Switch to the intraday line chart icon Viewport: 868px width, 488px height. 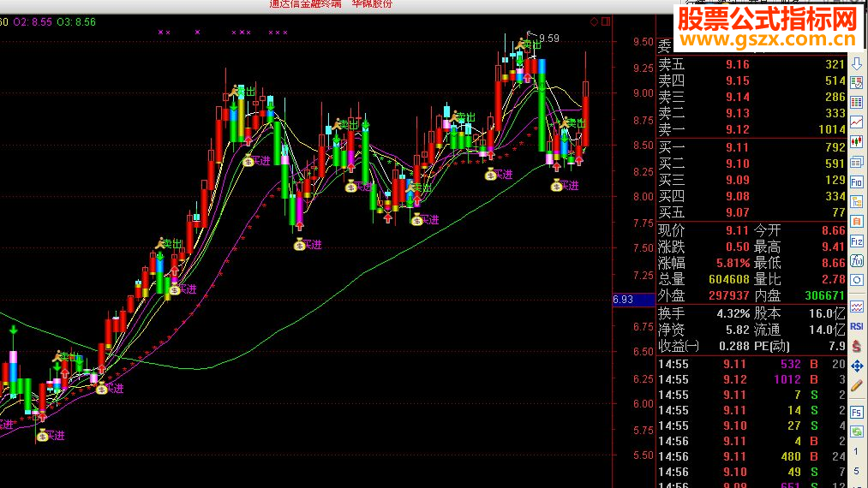click(x=856, y=122)
